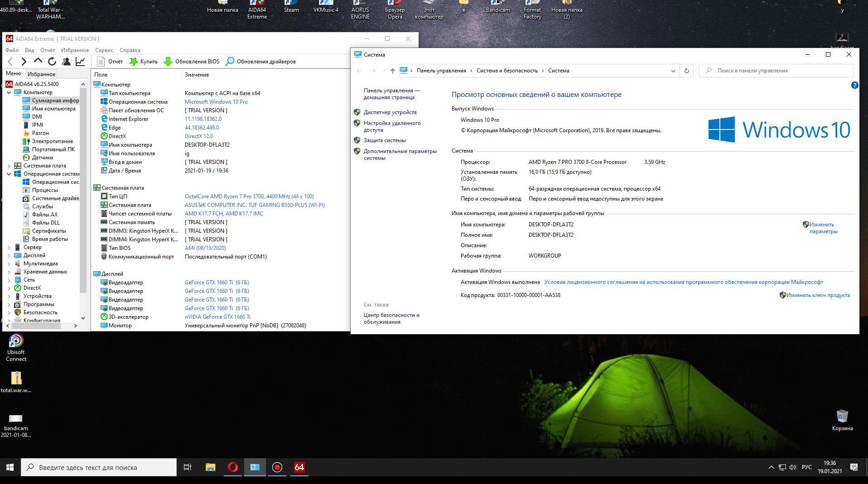Screen dimensions: 868x484
Task: Open the address bar history dropdown
Action: tap(673, 71)
